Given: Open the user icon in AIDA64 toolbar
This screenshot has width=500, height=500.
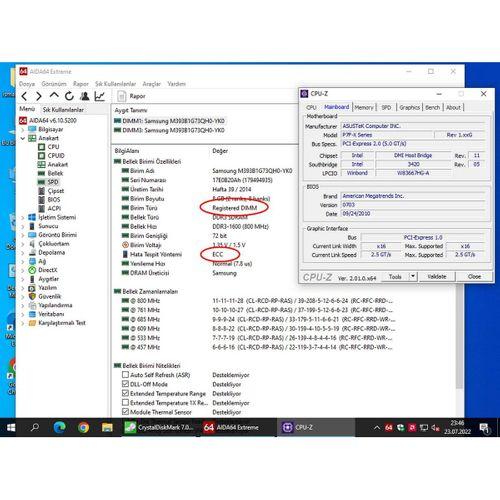Looking at the screenshot, I should coord(85,96).
